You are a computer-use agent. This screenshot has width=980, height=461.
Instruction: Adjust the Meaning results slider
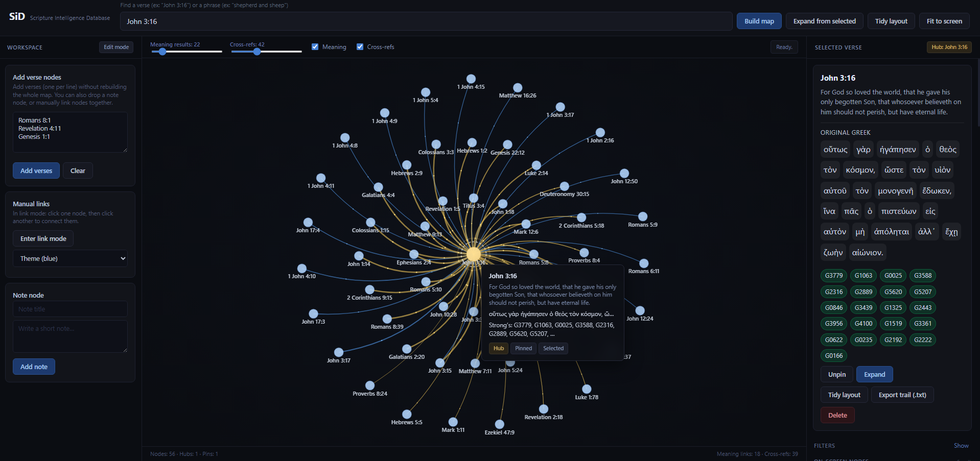(186, 52)
